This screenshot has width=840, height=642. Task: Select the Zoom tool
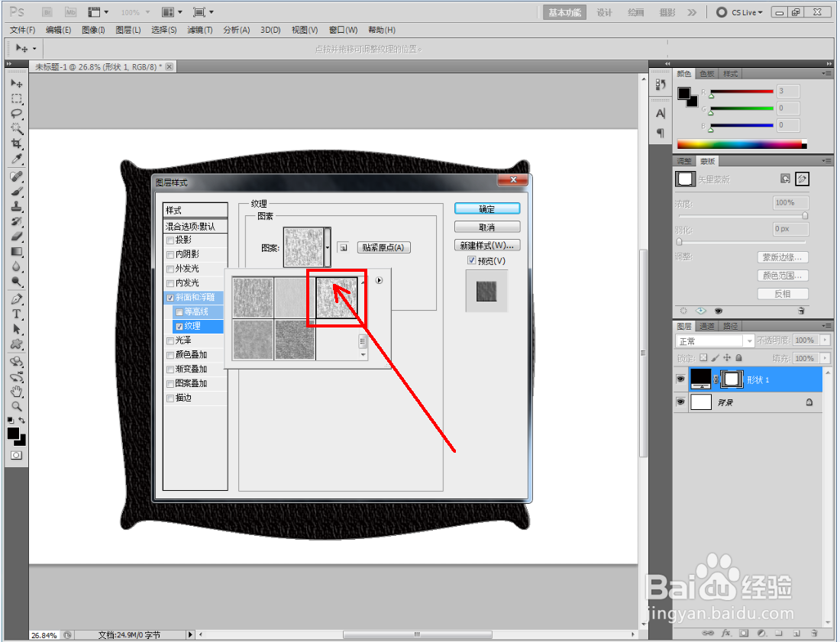17,406
